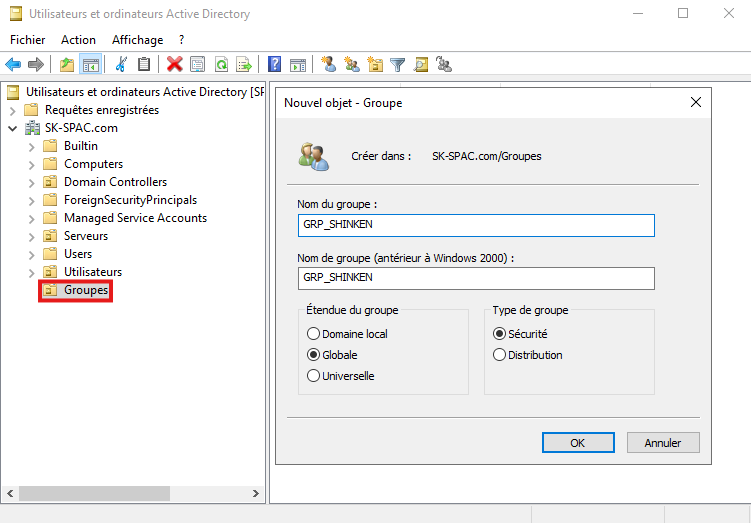Click the Nom du groupe text field

(476, 225)
